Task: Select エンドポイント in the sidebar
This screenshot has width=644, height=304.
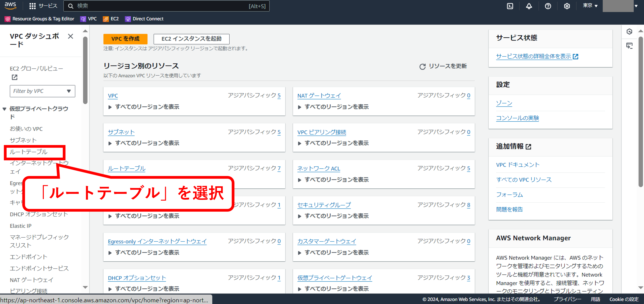Action: pos(28,257)
